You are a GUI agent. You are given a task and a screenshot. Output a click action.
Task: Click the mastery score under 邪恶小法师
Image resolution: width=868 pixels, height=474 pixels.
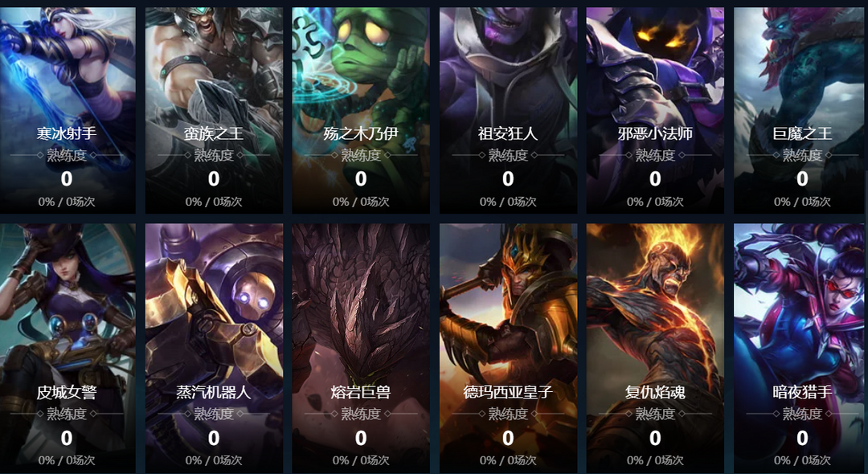(655, 179)
